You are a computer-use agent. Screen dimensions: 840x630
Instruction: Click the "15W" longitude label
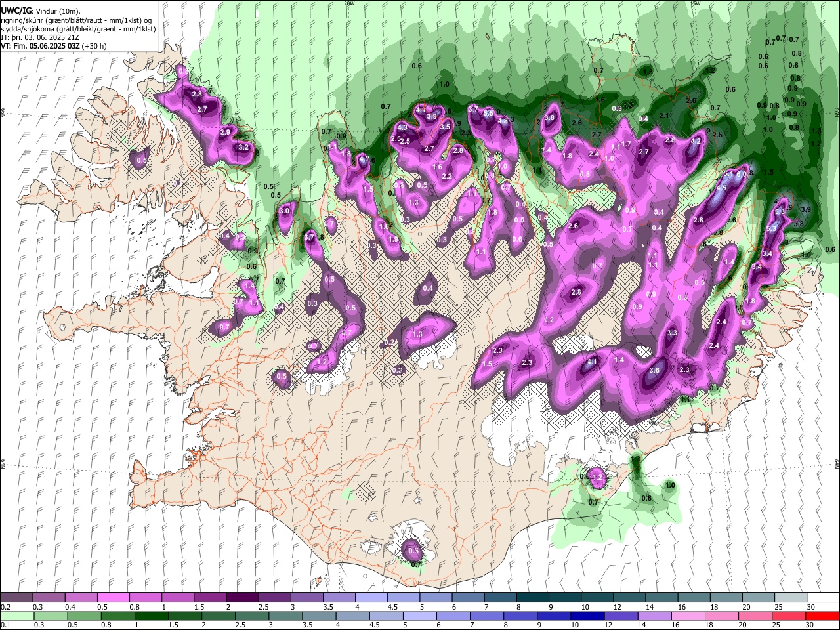click(696, 3)
